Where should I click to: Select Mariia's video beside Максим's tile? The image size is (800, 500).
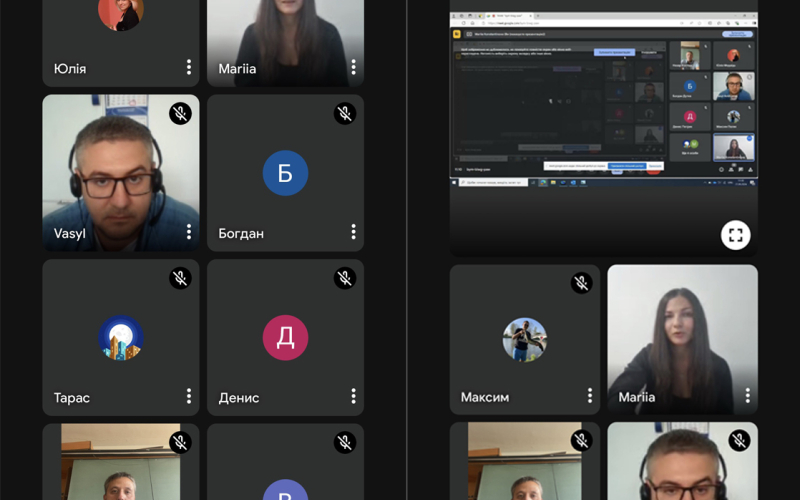[x=682, y=339]
